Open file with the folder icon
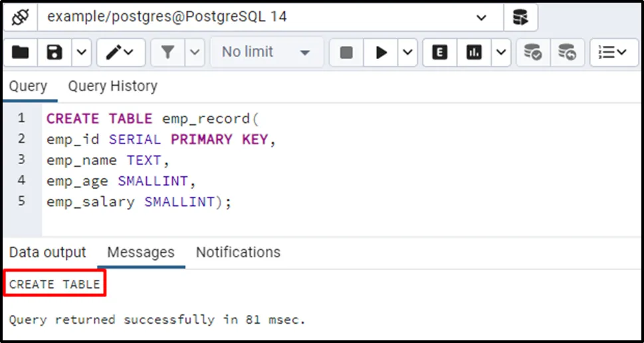644x343 pixels. click(20, 52)
